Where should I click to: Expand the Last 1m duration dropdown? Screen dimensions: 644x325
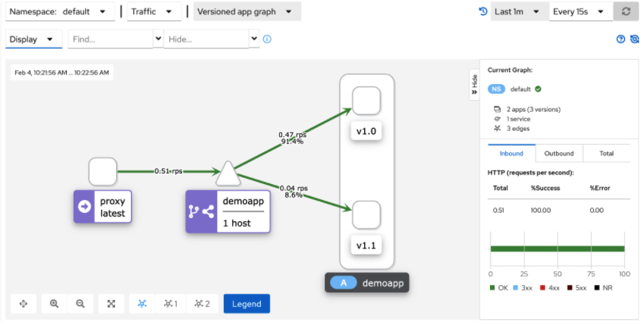(519, 11)
